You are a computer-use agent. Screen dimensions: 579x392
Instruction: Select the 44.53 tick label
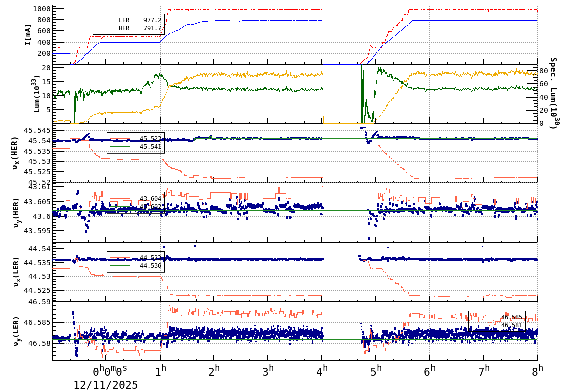tap(40, 276)
